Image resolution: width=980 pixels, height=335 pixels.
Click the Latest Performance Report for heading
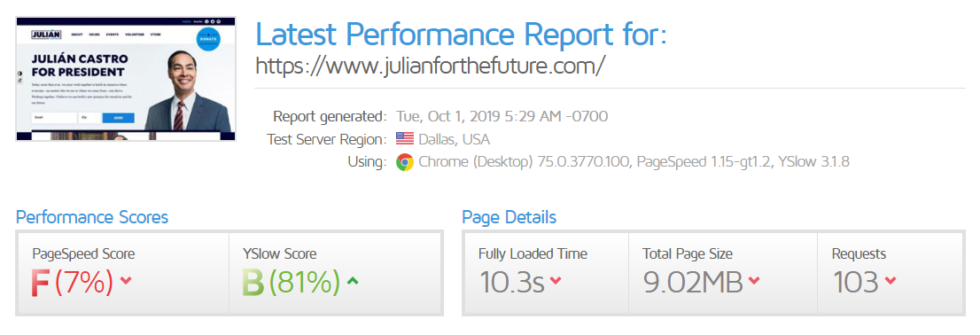point(462,34)
